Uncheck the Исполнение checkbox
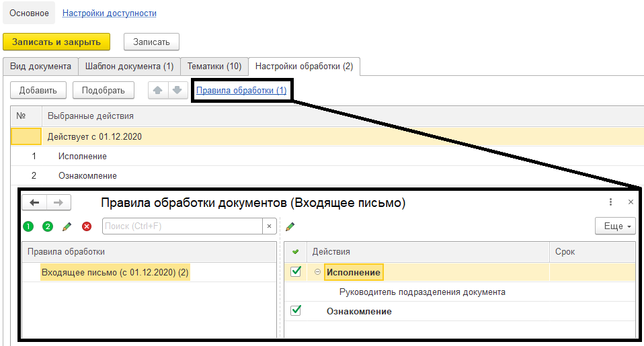 [x=296, y=271]
